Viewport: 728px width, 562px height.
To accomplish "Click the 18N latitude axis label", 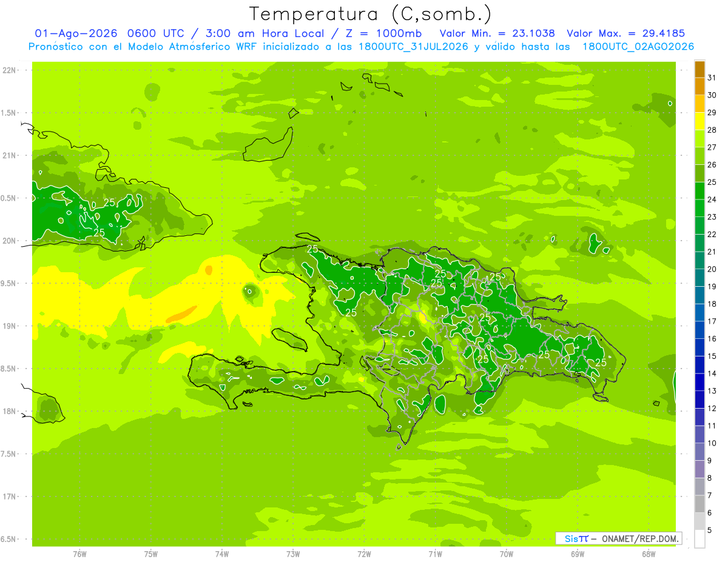I will click(x=10, y=412).
